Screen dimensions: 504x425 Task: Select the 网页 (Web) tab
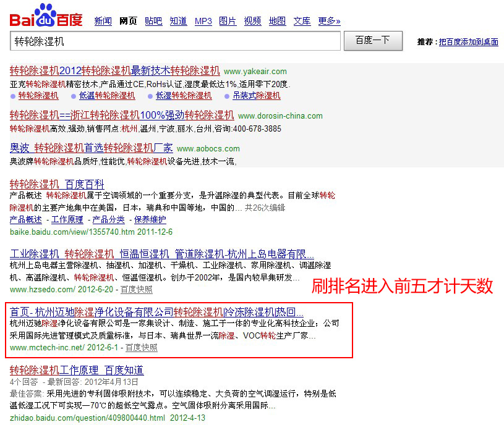point(128,21)
